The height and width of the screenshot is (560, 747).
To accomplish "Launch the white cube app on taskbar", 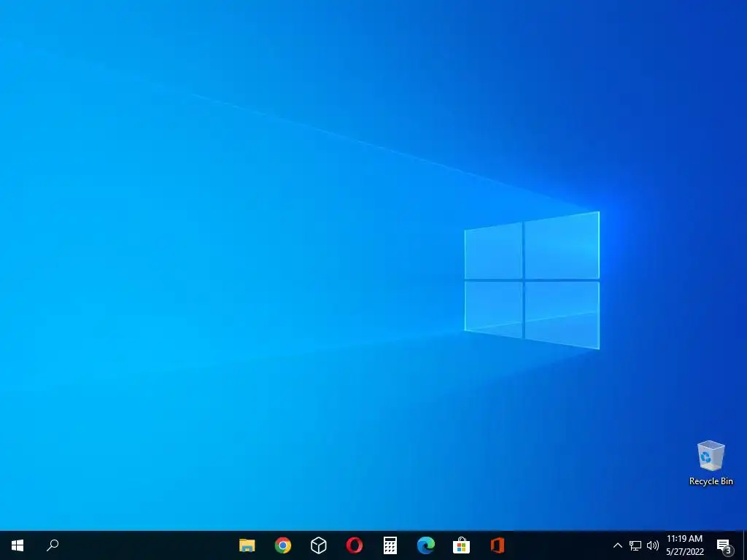I will pos(318,545).
